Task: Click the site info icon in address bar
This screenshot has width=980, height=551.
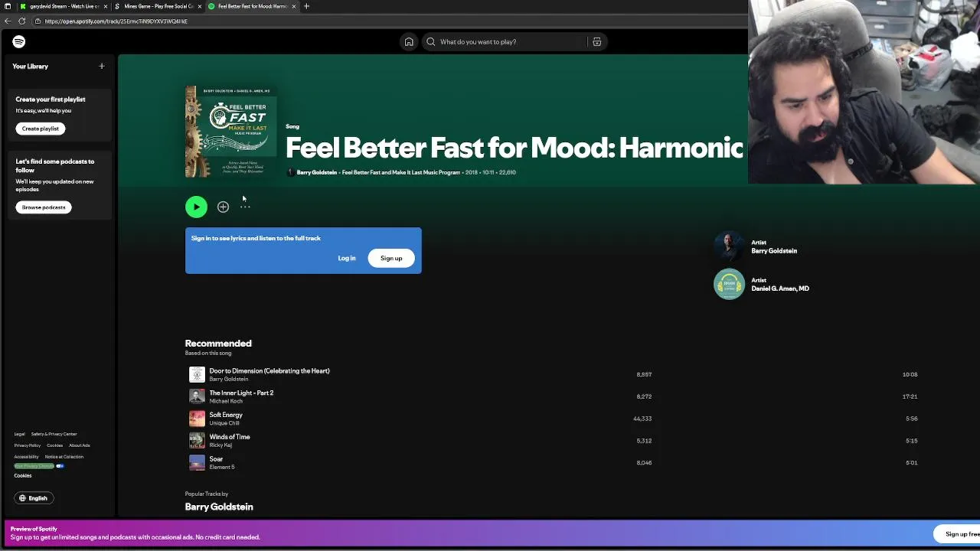Action: tap(37, 21)
